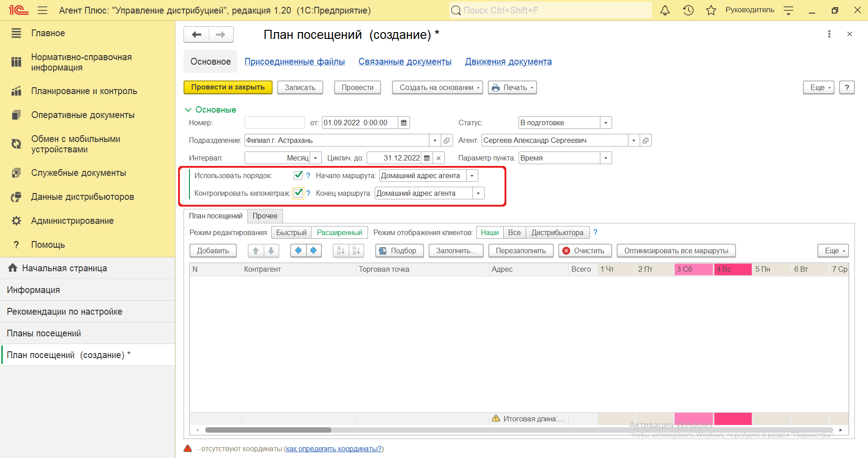
Task: Switch editing mode to Быстрый
Action: [291, 232]
